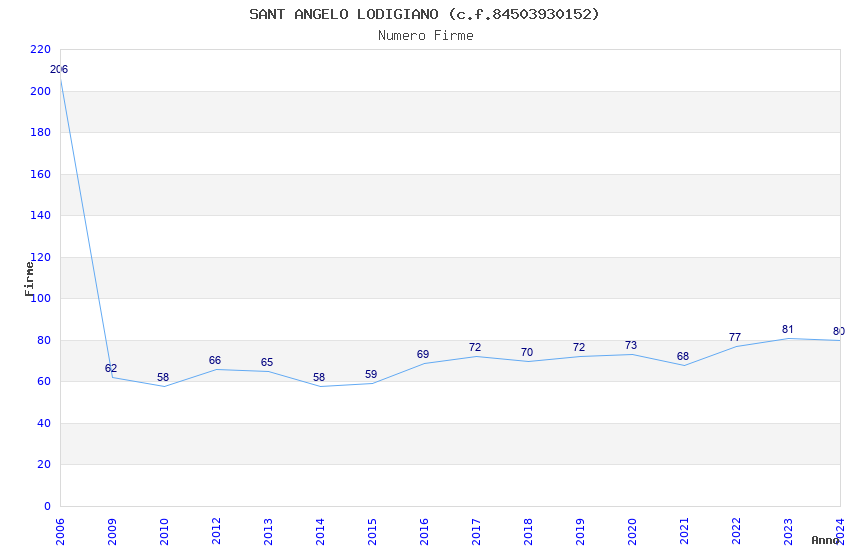Click the 66 data label for 2012

[x=215, y=360]
